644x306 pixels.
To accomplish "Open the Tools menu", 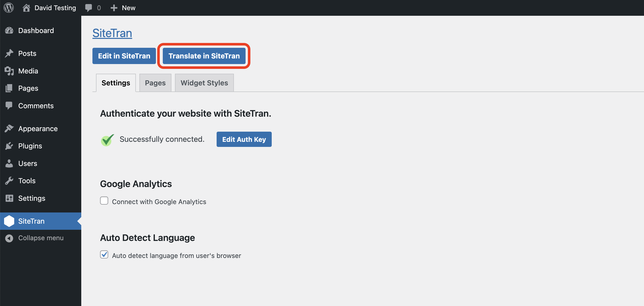I will tap(41, 181).
